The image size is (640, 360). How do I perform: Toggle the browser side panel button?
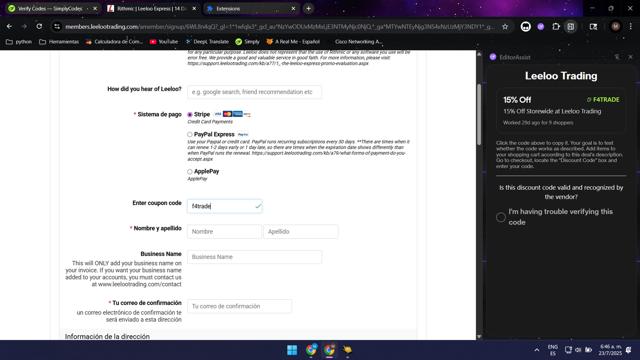[571, 27]
